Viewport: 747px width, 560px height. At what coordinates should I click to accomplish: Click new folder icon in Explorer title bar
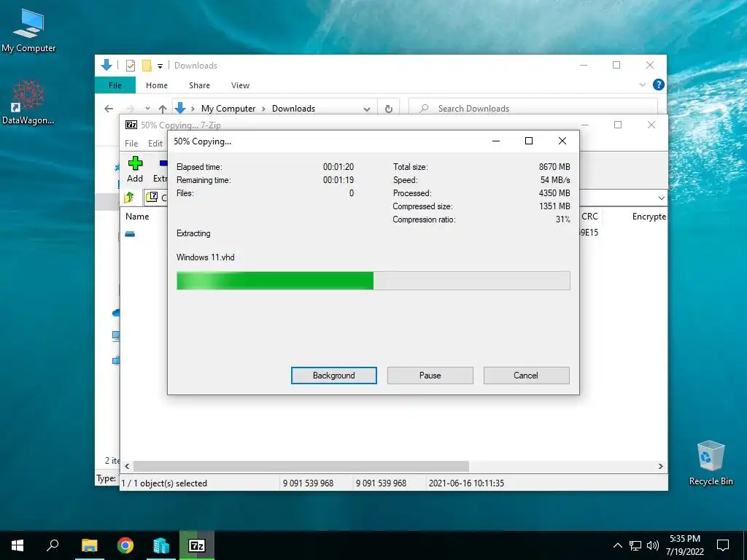147,66
